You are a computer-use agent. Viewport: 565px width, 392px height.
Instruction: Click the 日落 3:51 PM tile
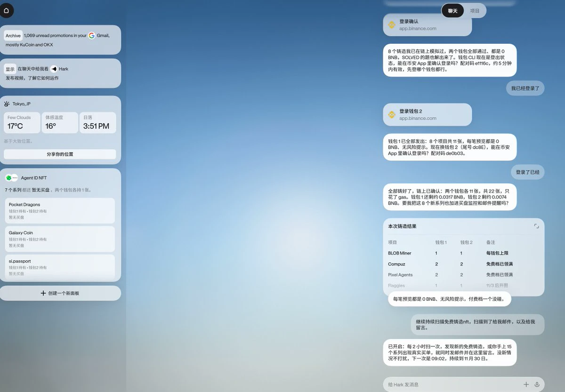tap(97, 123)
